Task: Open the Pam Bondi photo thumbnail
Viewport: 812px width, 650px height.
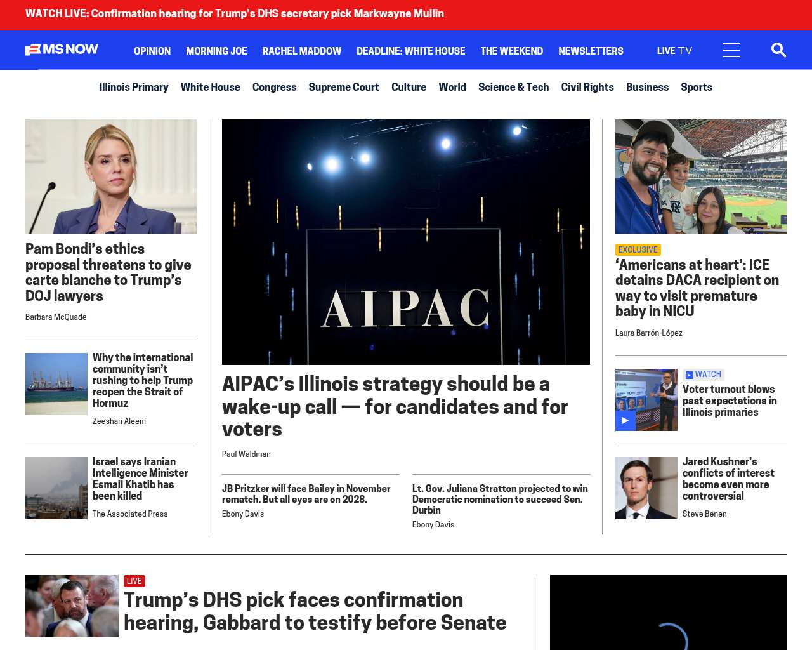Action: pos(111,176)
